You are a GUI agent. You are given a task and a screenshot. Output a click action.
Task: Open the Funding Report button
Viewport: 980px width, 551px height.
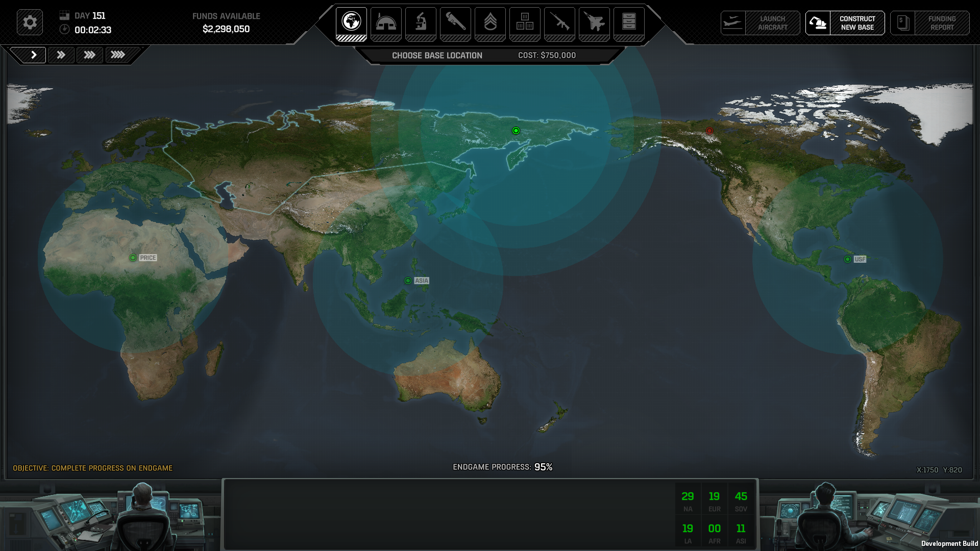click(929, 23)
